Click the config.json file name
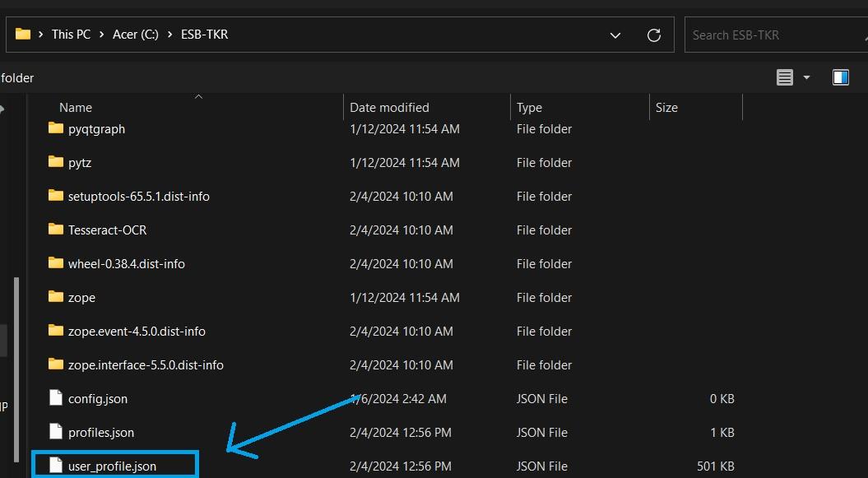 pos(98,399)
